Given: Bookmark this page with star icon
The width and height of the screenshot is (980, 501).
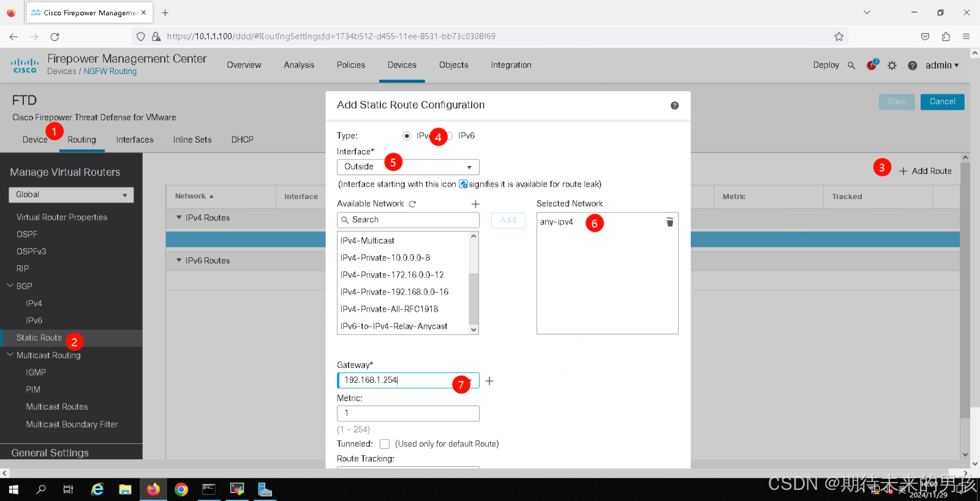Looking at the screenshot, I should click(x=839, y=37).
